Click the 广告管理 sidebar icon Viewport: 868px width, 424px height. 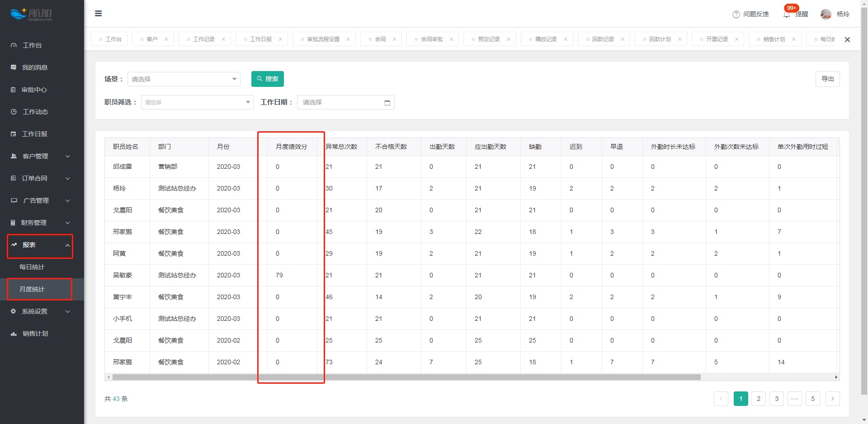14,200
